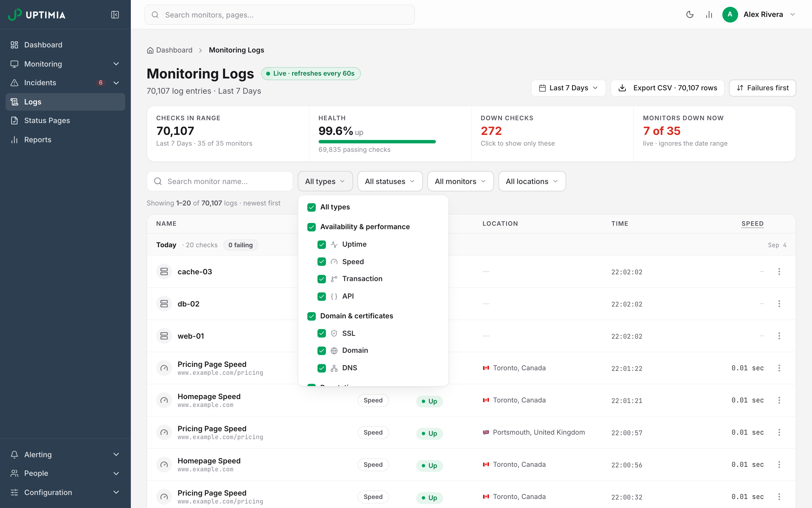The width and height of the screenshot is (812, 508).
Task: Uncheck the DNS type checkbox
Action: [x=321, y=368]
